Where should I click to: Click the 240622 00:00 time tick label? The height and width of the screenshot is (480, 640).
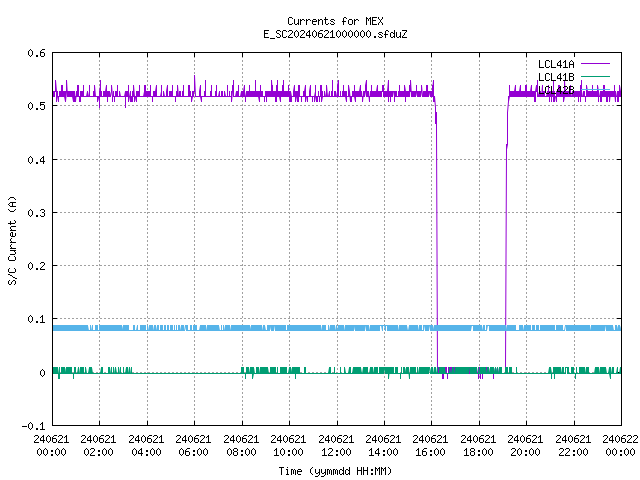pyautogui.click(x=620, y=446)
